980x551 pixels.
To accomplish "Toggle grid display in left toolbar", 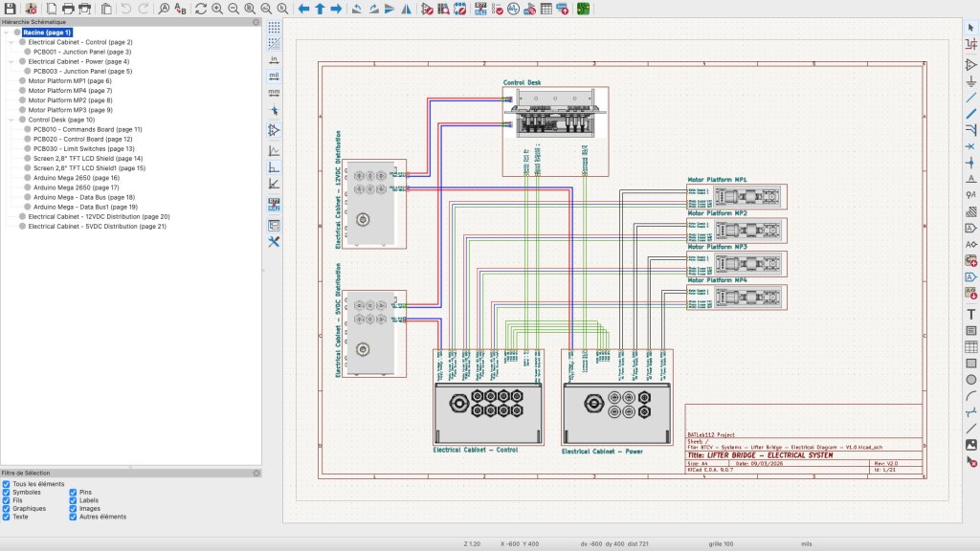I will [274, 28].
